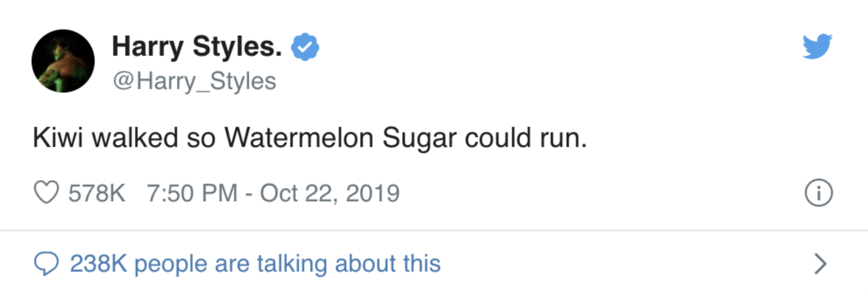Click the words "could run." in the tweet
The width and height of the screenshot is (868, 294).
pyautogui.click(x=526, y=138)
